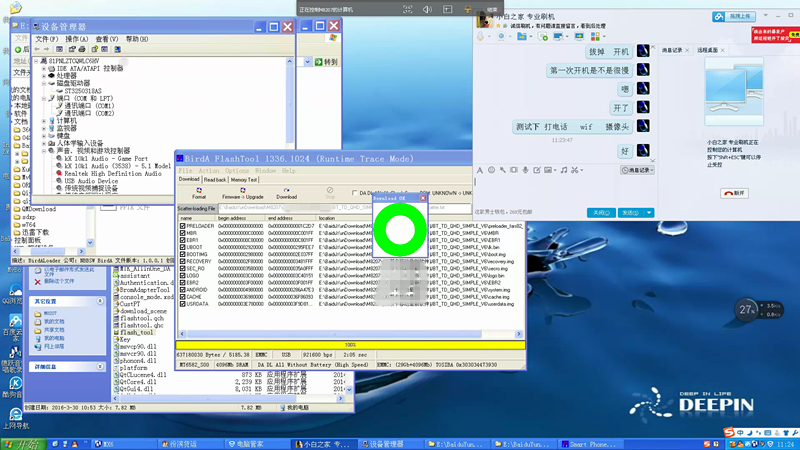Click the send file folder icon in QQ
800x450 pixels.
click(521, 36)
